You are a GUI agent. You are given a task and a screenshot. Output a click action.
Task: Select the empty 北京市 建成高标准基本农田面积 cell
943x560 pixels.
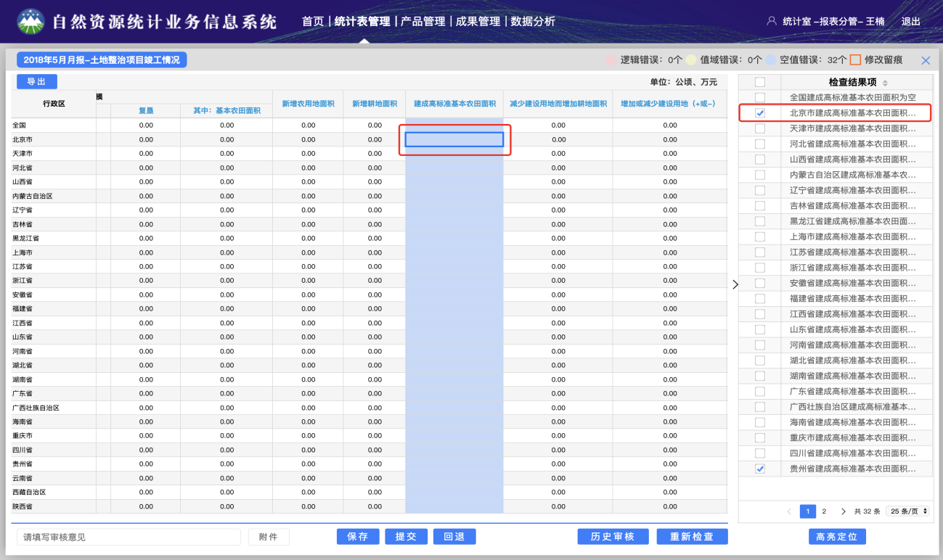(x=454, y=139)
